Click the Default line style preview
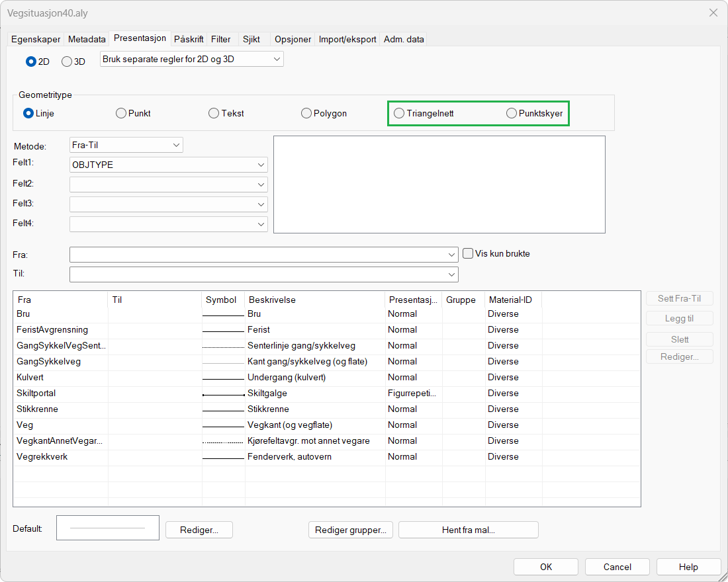The width and height of the screenshot is (728, 582). point(108,528)
